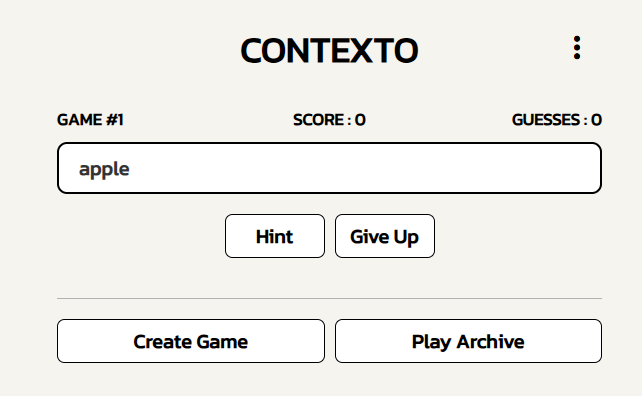Click the GUESSES : 0 counter

(556, 120)
